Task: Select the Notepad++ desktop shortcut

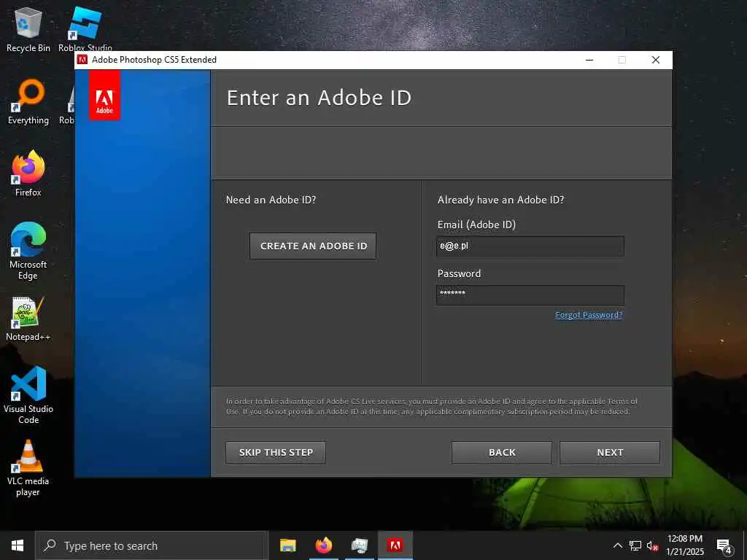Action: click(x=28, y=319)
